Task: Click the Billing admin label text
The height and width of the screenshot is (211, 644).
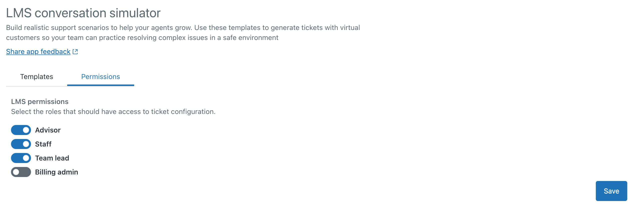Action: [56, 172]
